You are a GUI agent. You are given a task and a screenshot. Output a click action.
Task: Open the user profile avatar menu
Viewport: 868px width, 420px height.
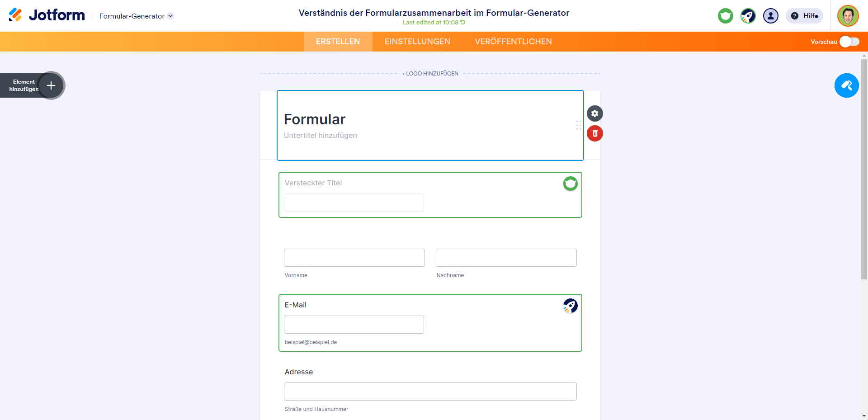848,16
